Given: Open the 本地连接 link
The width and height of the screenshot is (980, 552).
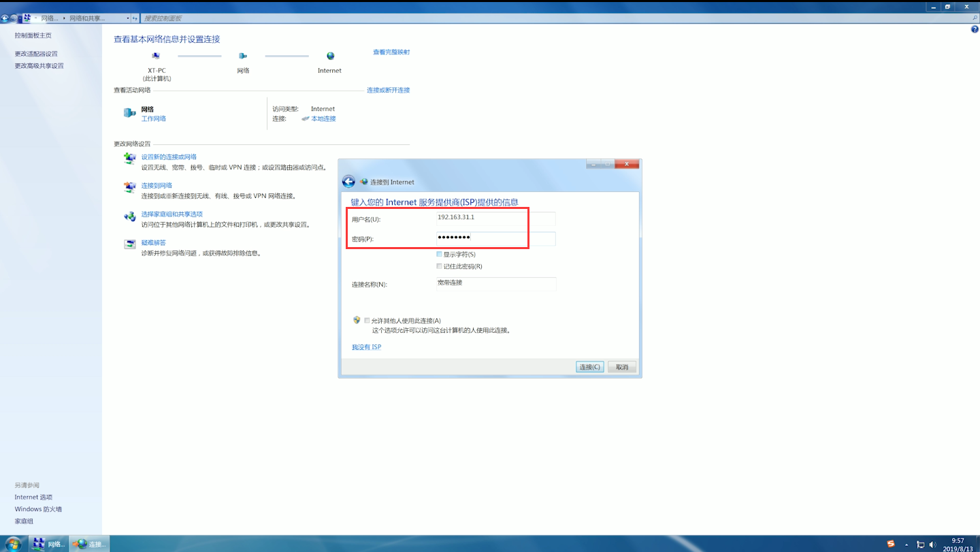Looking at the screenshot, I should (x=324, y=119).
